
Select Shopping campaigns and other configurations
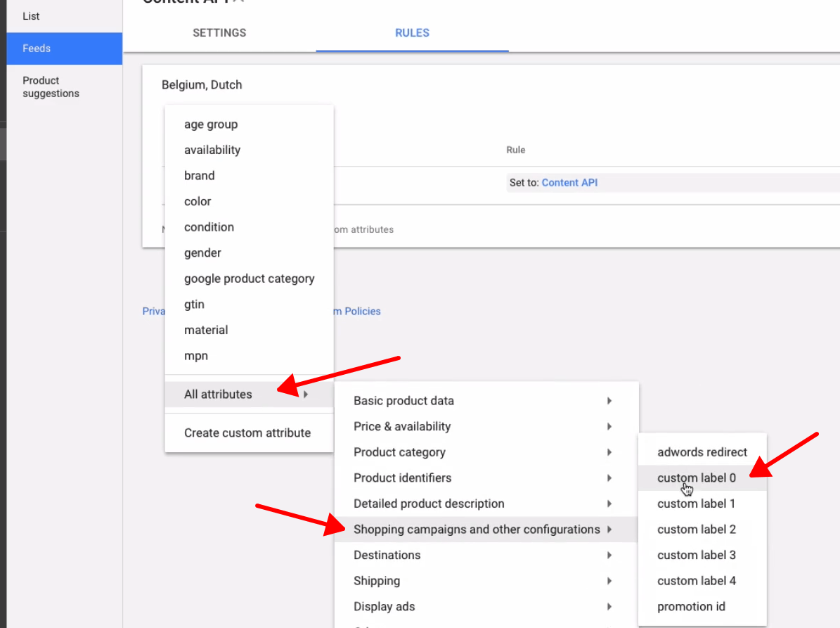pos(477,530)
